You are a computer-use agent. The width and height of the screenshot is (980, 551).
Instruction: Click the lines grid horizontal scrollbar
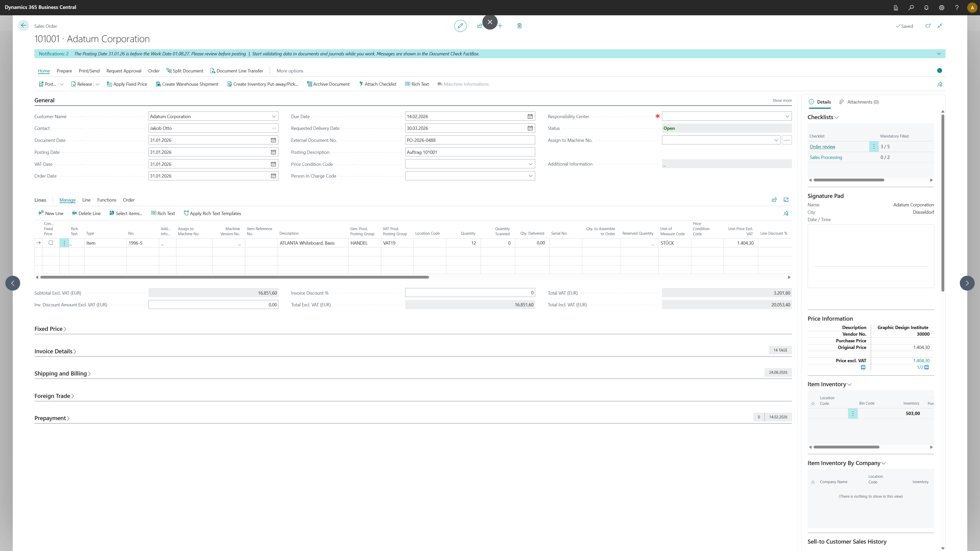(x=234, y=277)
